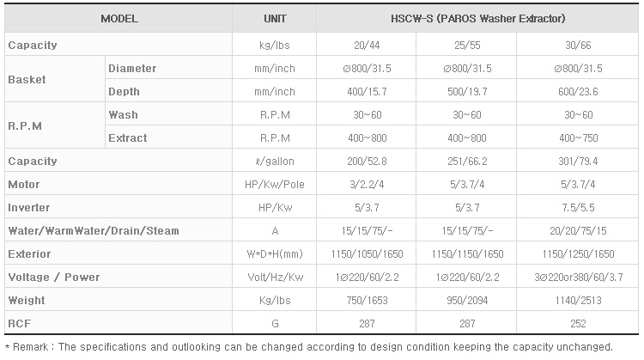Select the Water/WarmWater/Drain/Steam label

point(94,231)
